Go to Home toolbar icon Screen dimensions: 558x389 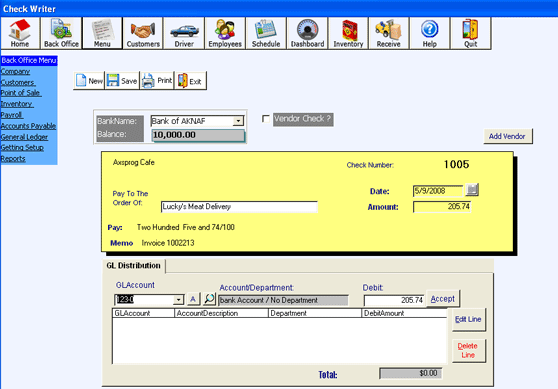tap(20, 33)
